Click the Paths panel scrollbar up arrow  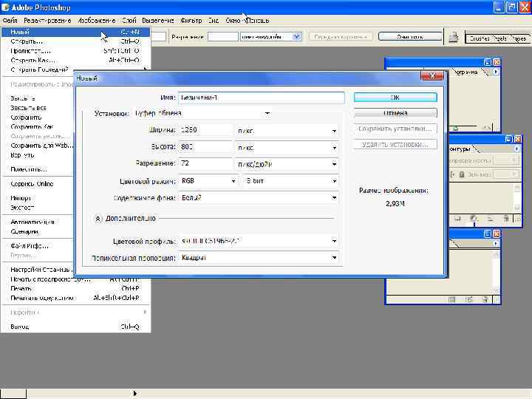click(516, 187)
